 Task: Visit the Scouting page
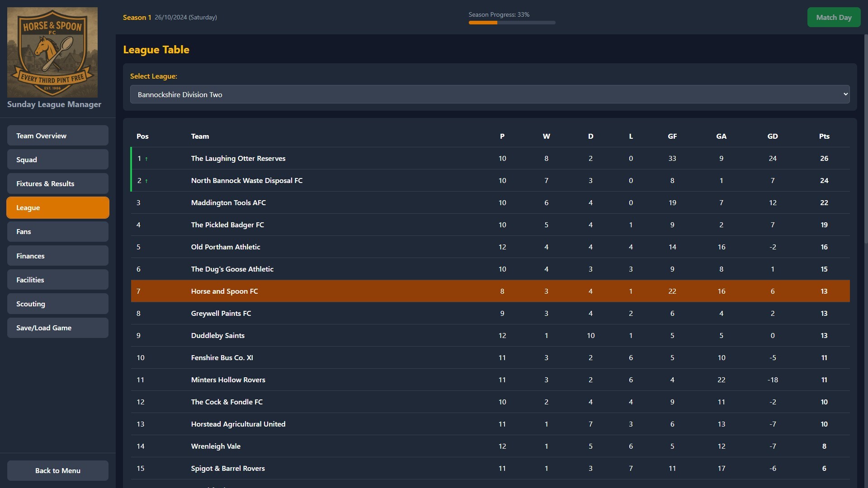click(x=57, y=303)
